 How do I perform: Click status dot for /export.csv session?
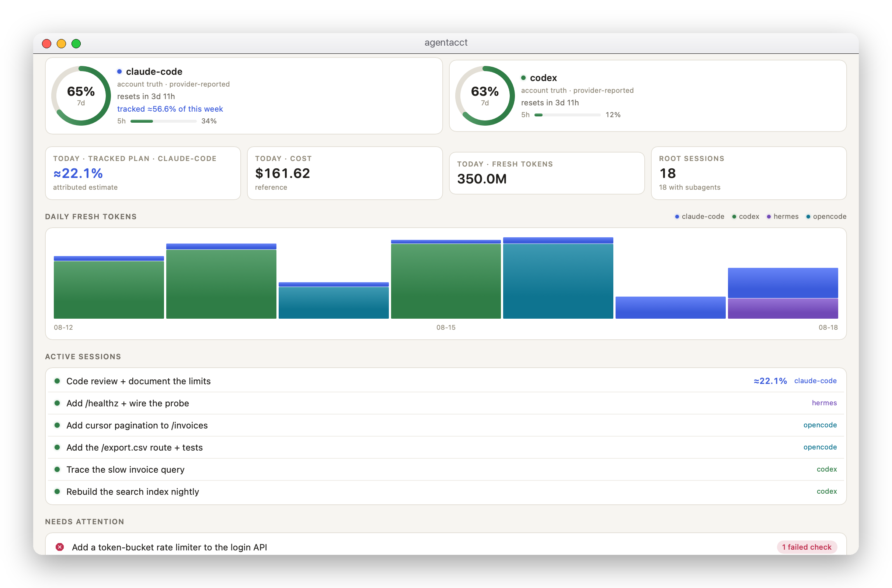pyautogui.click(x=57, y=447)
